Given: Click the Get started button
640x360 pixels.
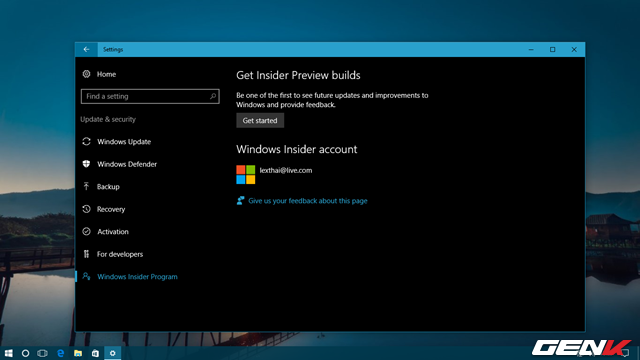Looking at the screenshot, I should coord(260,120).
